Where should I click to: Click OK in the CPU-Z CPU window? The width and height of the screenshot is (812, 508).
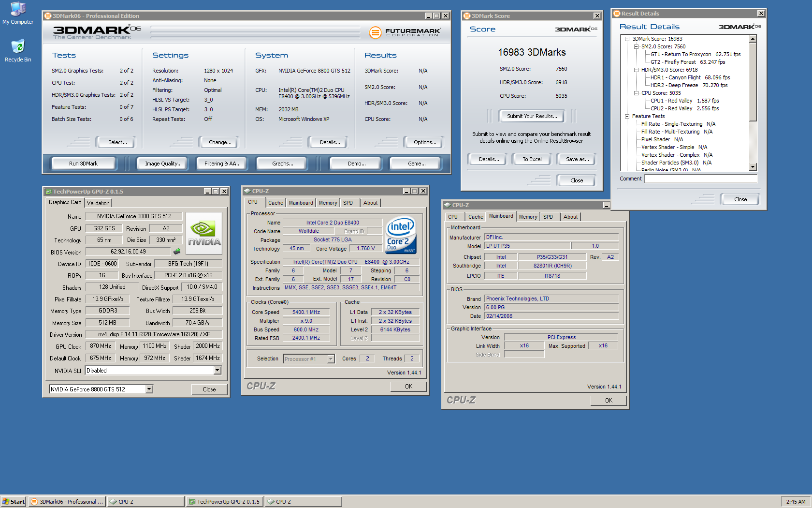[408, 387]
